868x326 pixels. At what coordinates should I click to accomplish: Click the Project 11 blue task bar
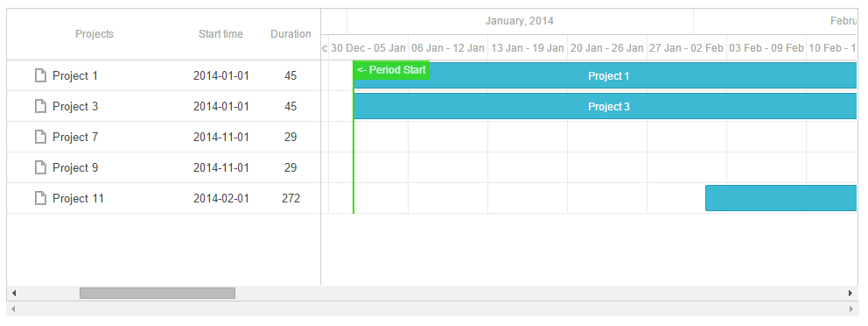click(x=781, y=198)
